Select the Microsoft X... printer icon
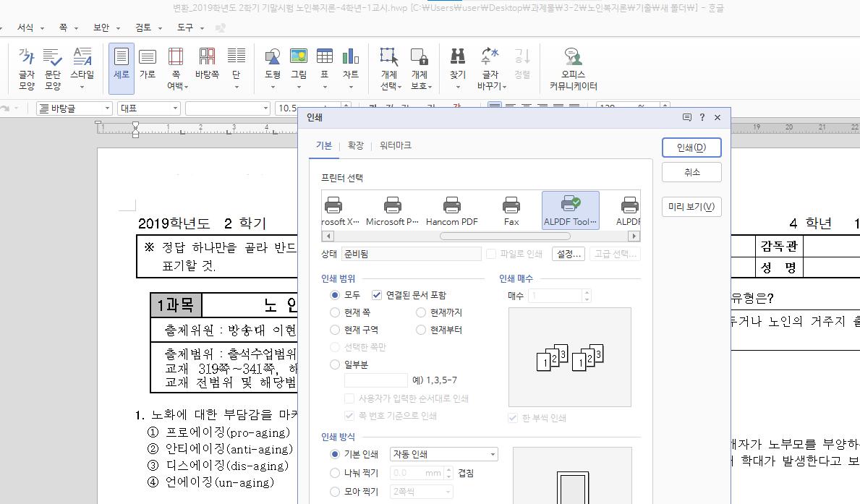The height and width of the screenshot is (504, 860). 333,205
